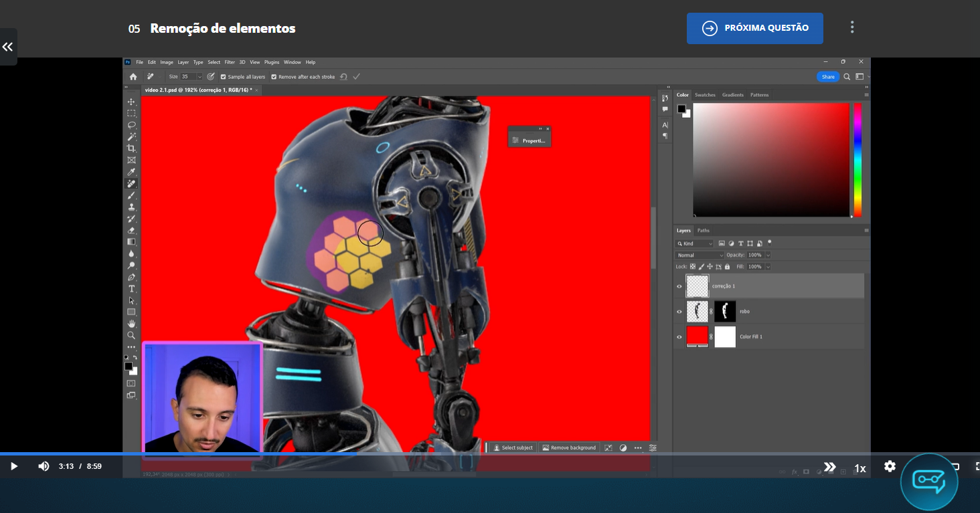Open the Color panel menu
This screenshot has width=980, height=513.
[x=866, y=95]
